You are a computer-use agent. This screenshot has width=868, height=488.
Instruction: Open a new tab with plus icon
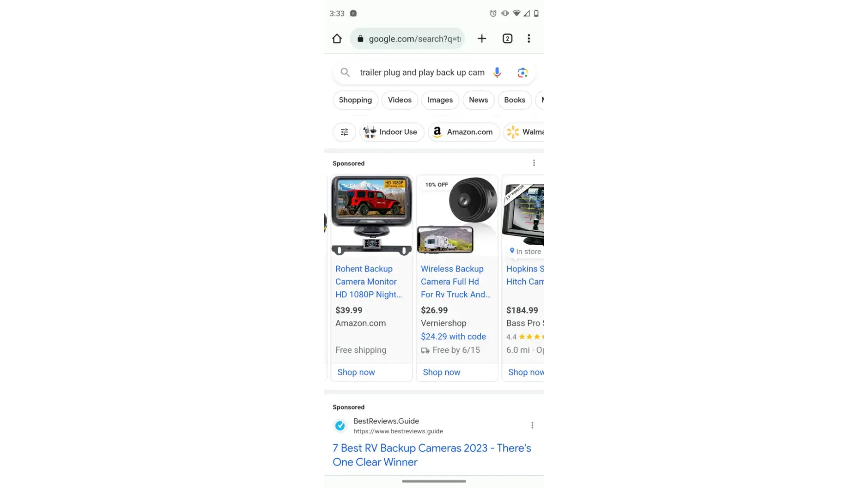(x=482, y=39)
